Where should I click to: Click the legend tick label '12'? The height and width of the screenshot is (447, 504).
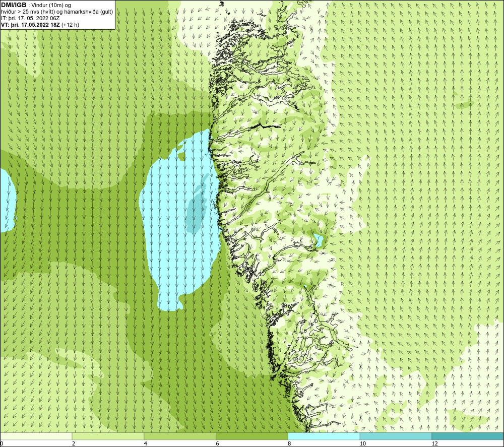point(435,443)
